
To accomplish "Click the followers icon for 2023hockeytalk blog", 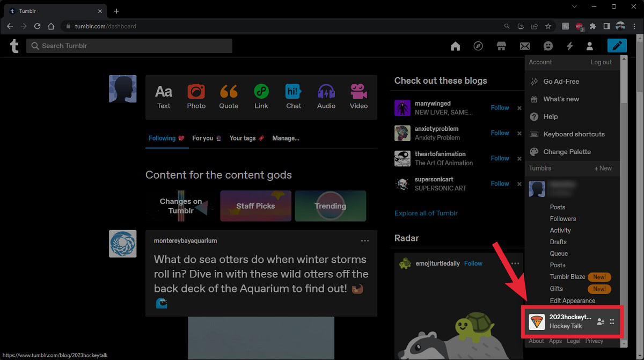I will (x=601, y=322).
